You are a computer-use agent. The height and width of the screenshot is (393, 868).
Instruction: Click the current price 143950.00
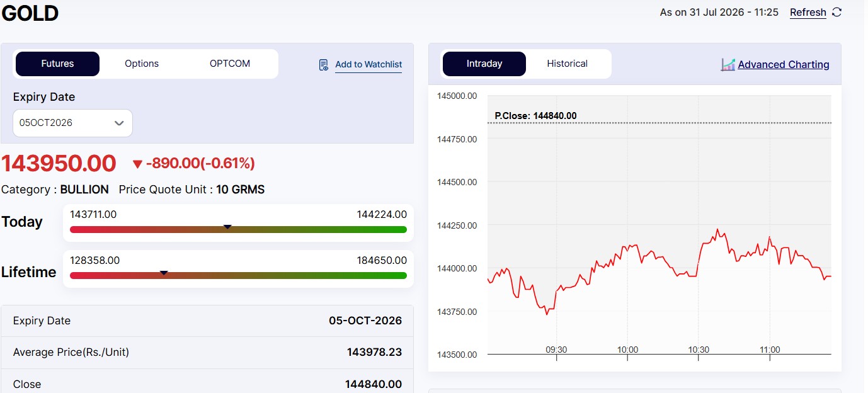click(59, 163)
